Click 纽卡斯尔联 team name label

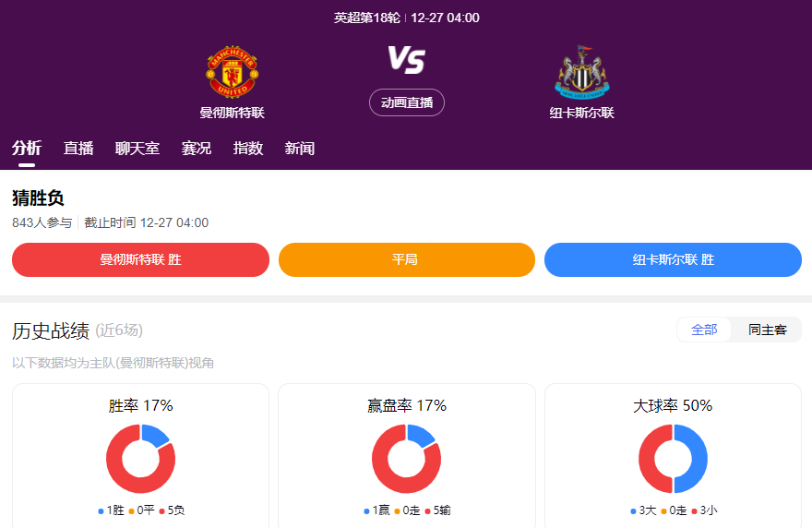[x=581, y=113]
